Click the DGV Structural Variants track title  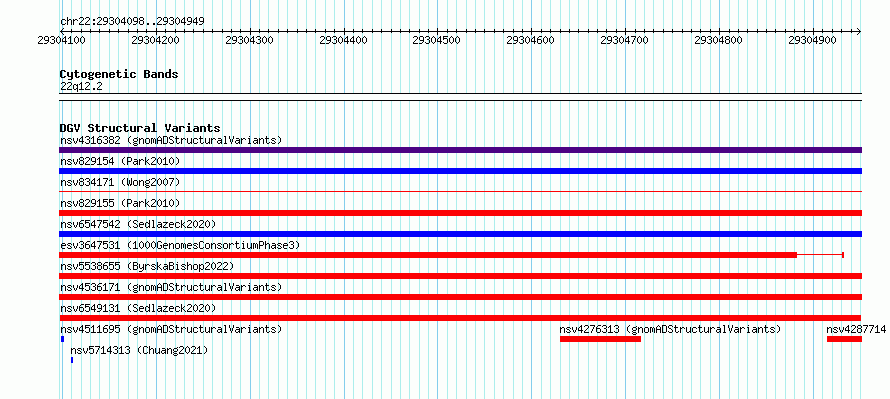point(140,128)
